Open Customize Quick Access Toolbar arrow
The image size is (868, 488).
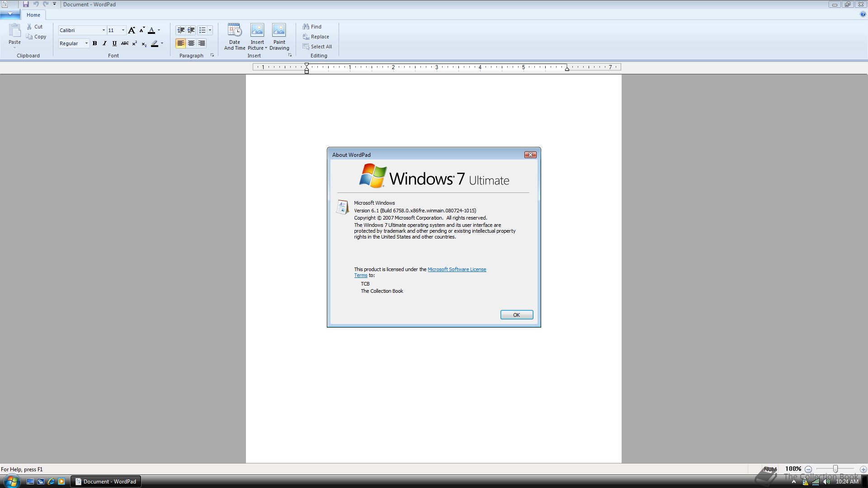click(x=54, y=4)
